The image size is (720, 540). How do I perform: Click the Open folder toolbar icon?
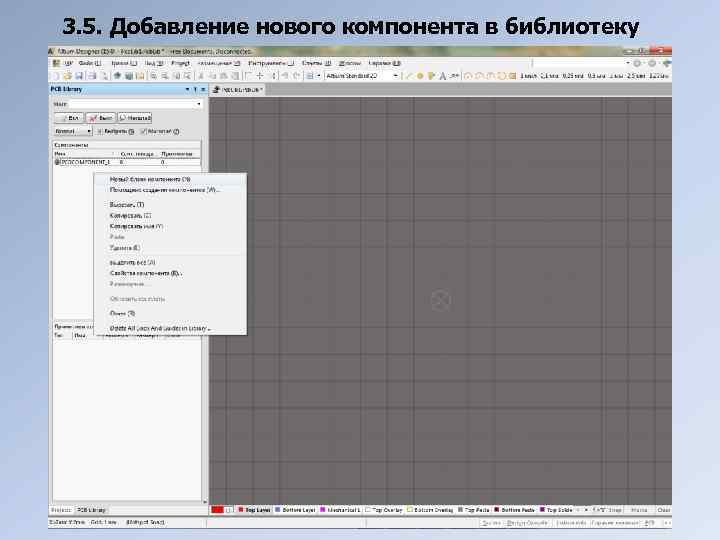tap(68, 76)
